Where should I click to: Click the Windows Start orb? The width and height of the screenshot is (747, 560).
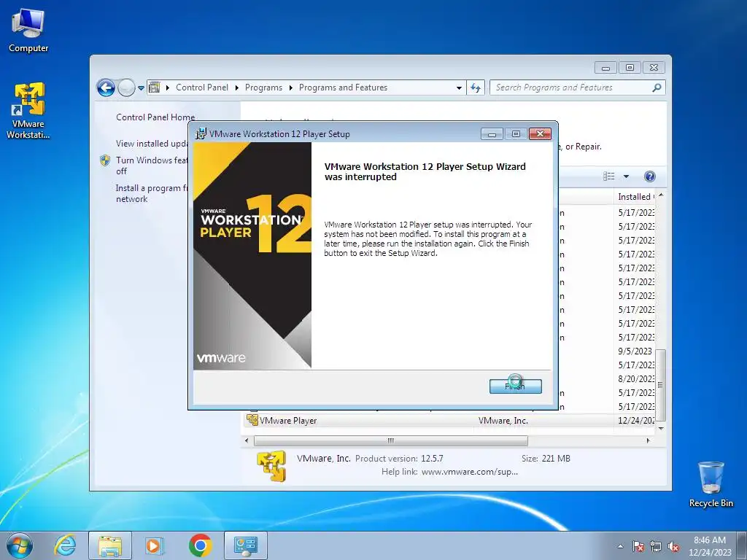pos(19,545)
